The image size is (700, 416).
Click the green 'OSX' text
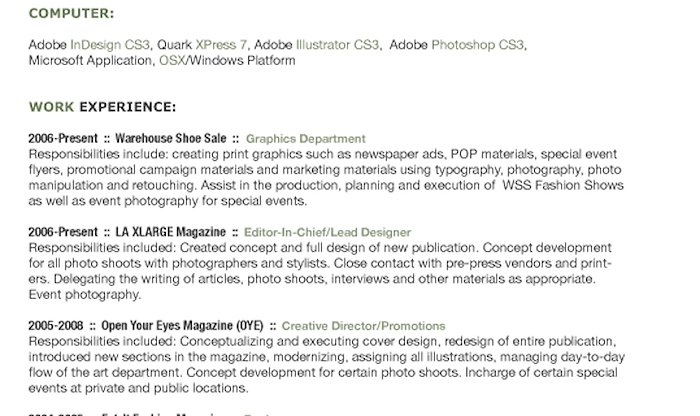point(172,60)
